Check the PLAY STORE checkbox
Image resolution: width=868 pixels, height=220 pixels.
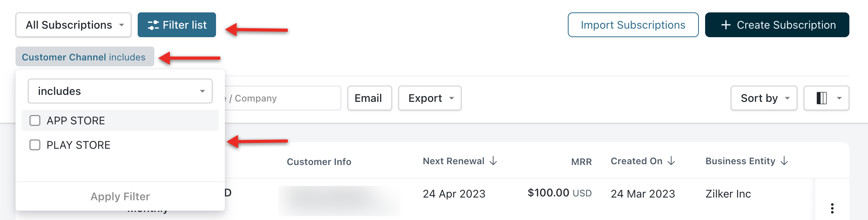[x=35, y=145]
